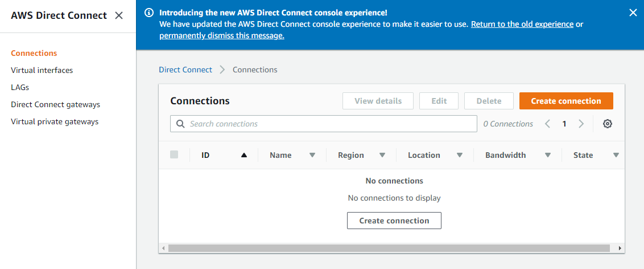The image size is (644, 269).
Task: Sort connections by Region column arrow
Action: 382,155
